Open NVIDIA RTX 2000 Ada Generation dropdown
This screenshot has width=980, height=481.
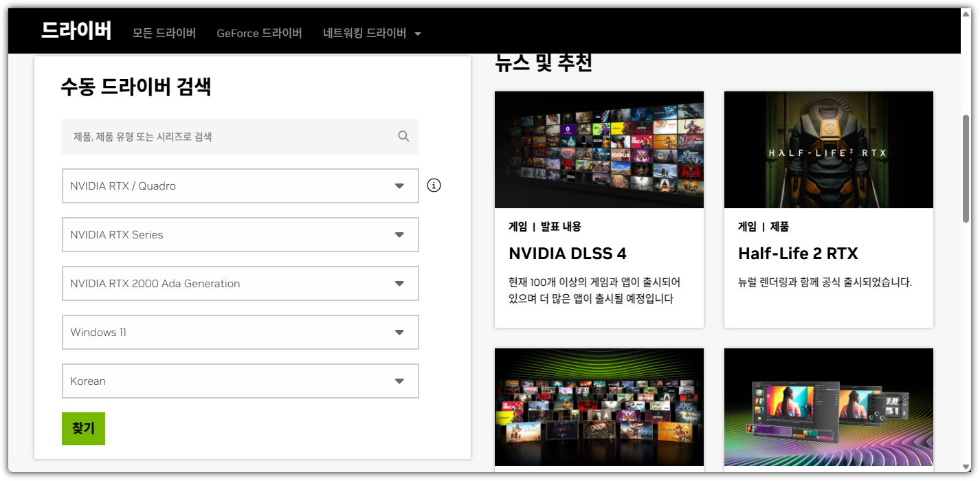coord(241,283)
